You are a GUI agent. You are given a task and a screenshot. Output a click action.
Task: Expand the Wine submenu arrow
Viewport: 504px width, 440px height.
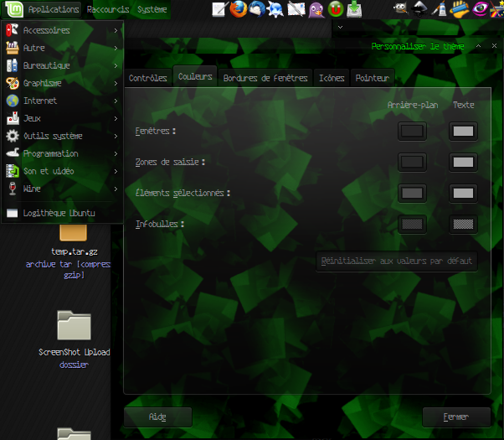click(116, 189)
